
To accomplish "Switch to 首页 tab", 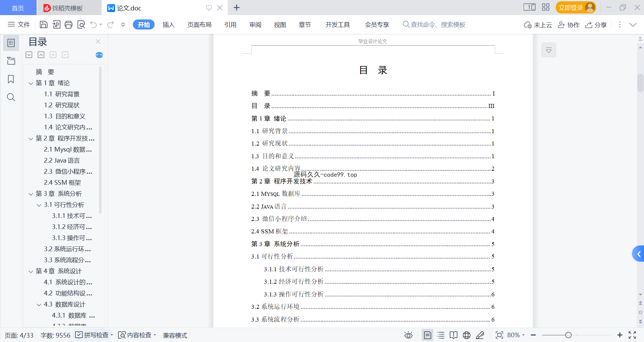I will [x=18, y=8].
